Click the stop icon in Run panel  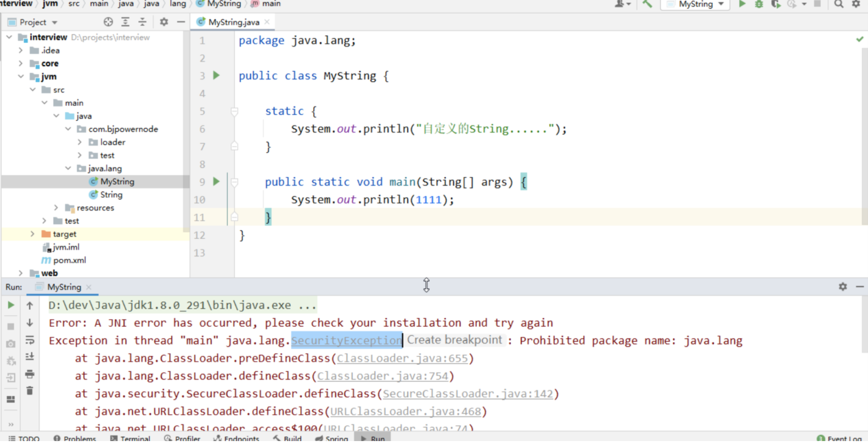click(x=10, y=326)
